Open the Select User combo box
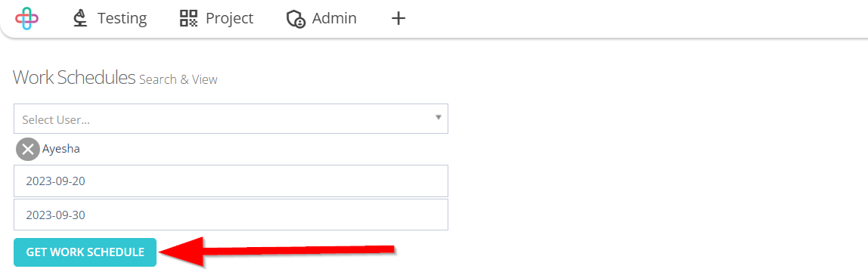The height and width of the screenshot is (272, 868). [231, 119]
